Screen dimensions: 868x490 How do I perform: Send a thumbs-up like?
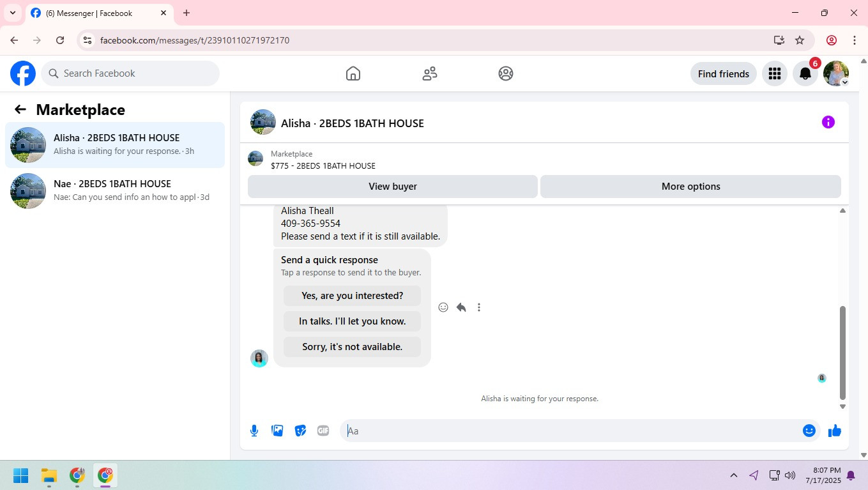(835, 431)
